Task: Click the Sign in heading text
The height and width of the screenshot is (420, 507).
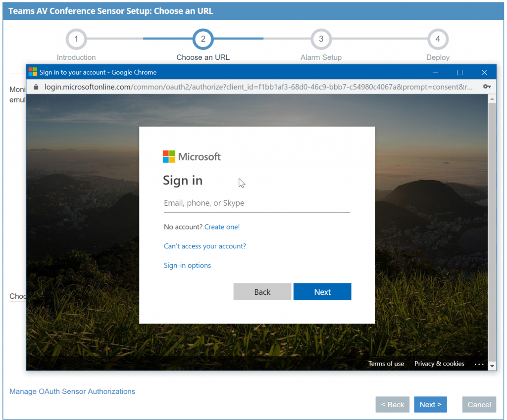Action: tap(183, 181)
